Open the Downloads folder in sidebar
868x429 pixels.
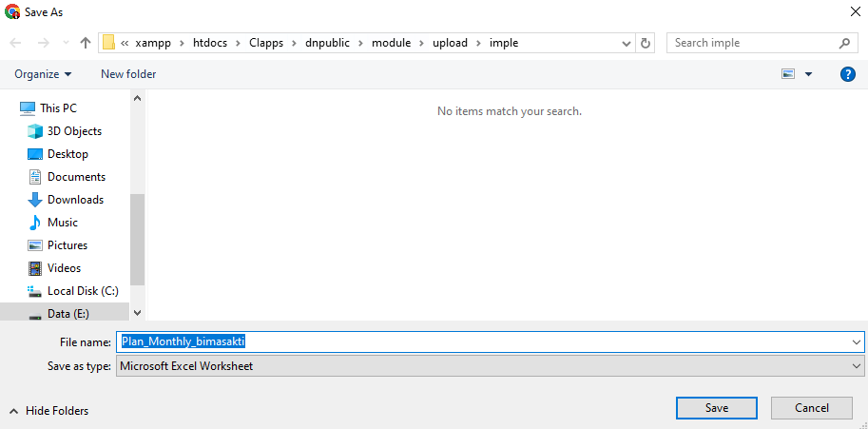[75, 200]
